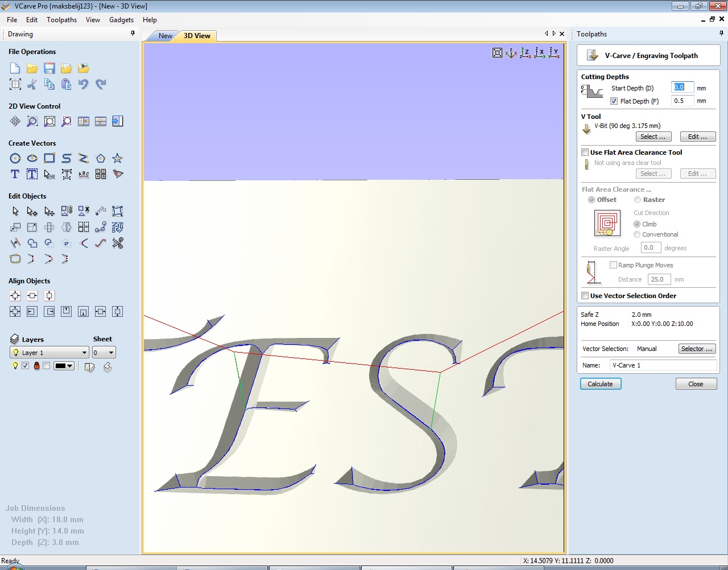The height and width of the screenshot is (570, 728).
Task: Click the Selector button
Action: (x=697, y=349)
